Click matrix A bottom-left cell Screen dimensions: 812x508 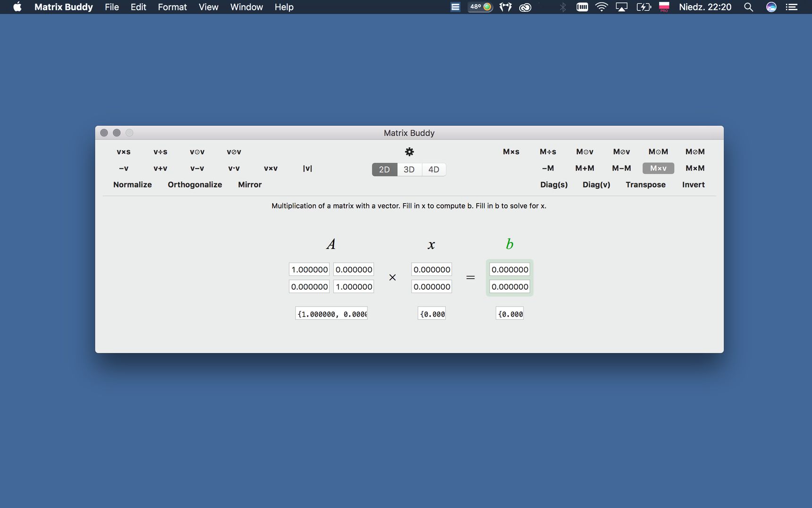pyautogui.click(x=310, y=287)
